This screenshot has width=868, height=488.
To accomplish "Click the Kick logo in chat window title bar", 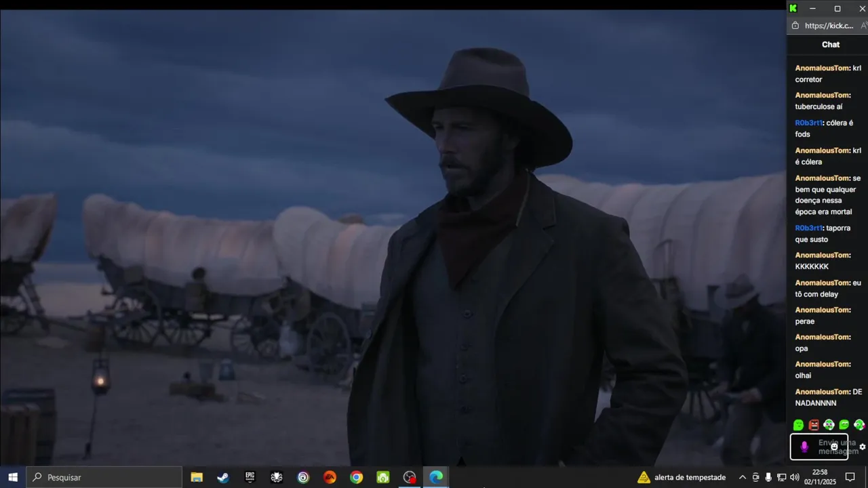I will pyautogui.click(x=793, y=8).
